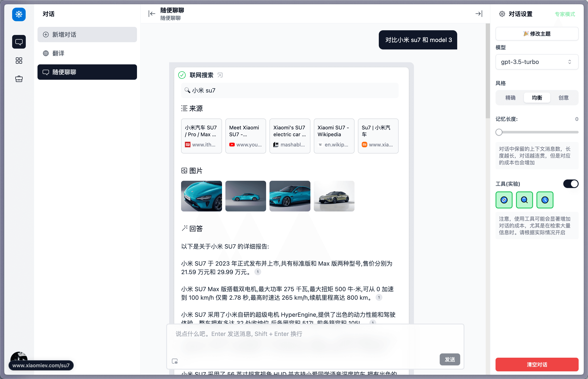Click 新增对话 to start a new chat
The height and width of the screenshot is (379, 588).
coord(87,35)
